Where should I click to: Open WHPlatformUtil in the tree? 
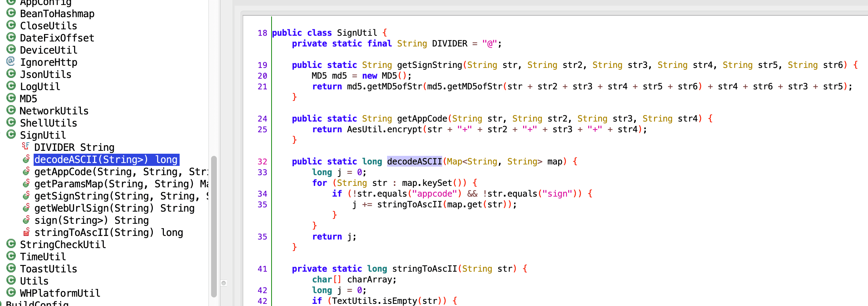(60, 293)
